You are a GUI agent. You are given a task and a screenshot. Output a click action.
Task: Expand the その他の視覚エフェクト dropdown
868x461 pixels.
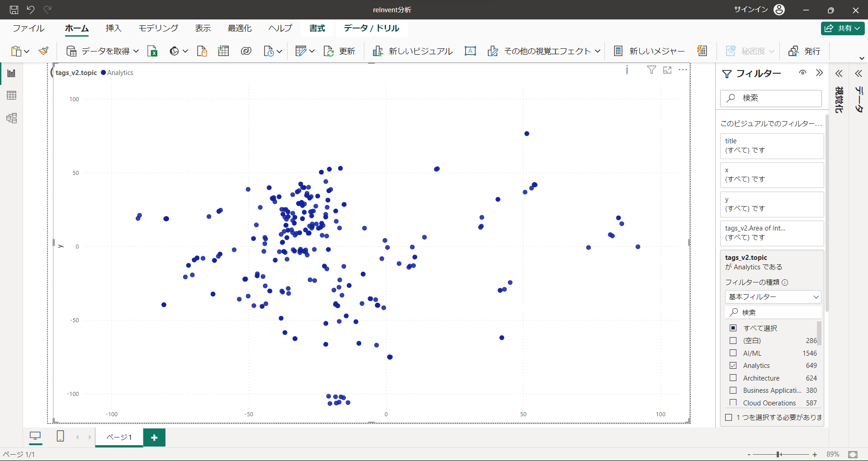[598, 51]
